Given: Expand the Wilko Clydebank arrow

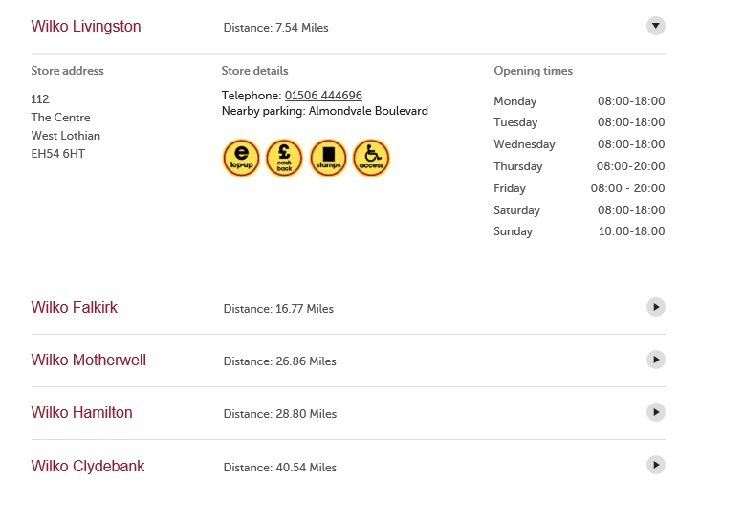Looking at the screenshot, I should coord(655,465).
